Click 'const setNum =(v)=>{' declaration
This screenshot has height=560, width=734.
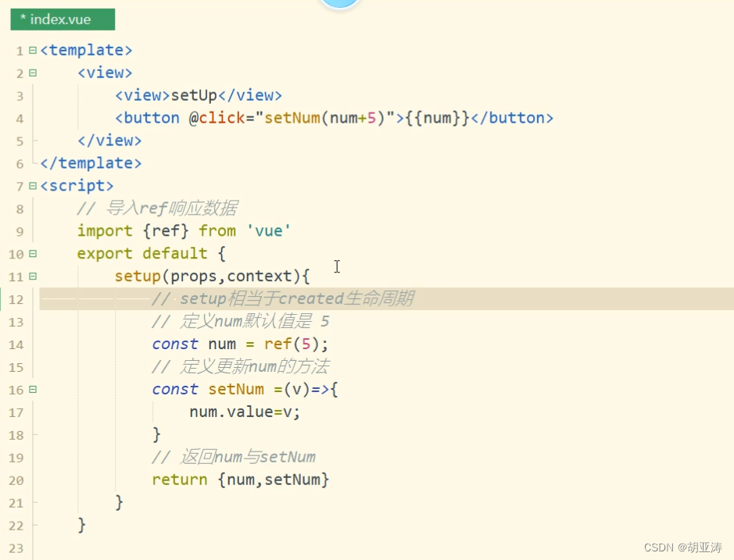click(245, 389)
